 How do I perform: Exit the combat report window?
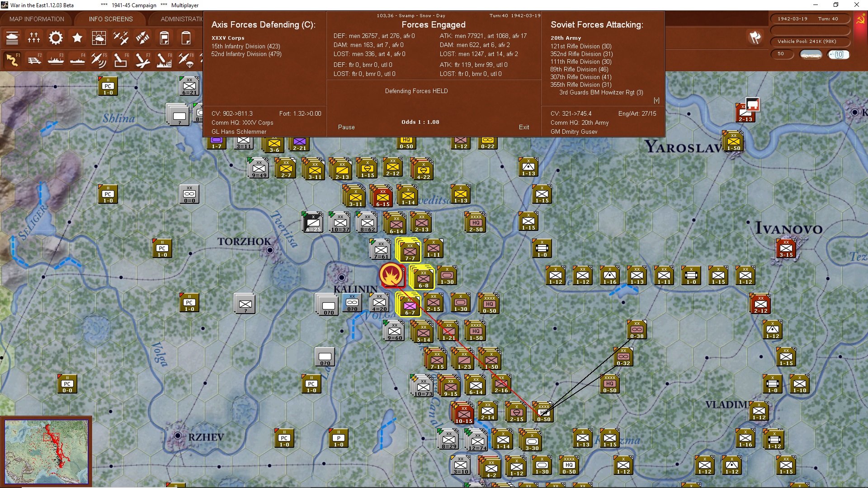[524, 127]
